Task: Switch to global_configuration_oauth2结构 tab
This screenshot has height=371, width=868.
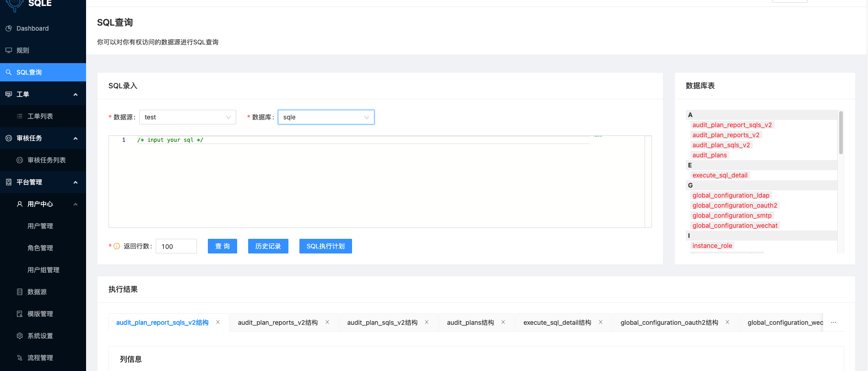Action: pyautogui.click(x=669, y=323)
